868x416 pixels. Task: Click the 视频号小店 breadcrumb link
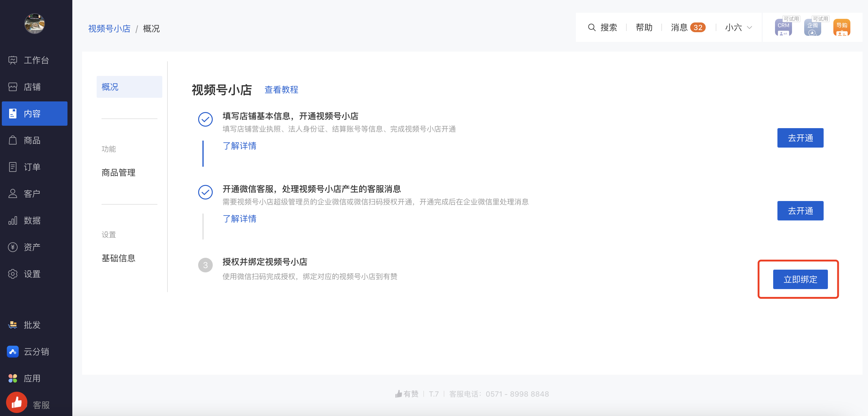click(109, 29)
